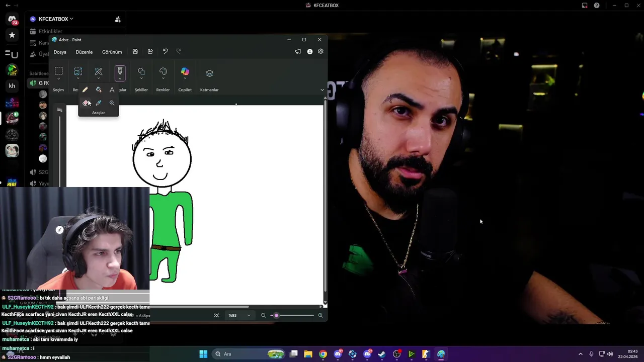The width and height of the screenshot is (644, 362).
Task: Click the HERE server icon in Discord
Action: pyautogui.click(x=12, y=182)
